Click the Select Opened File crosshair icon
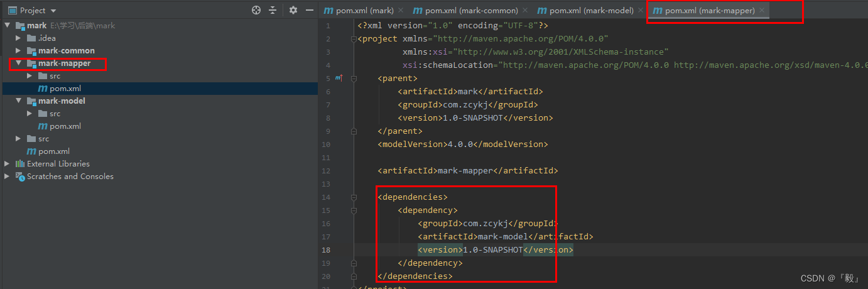This screenshot has width=868, height=289. click(x=256, y=10)
